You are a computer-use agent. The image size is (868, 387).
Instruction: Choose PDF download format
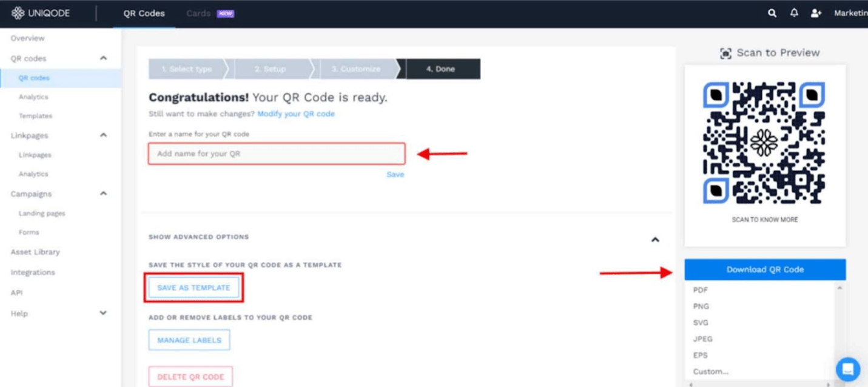click(701, 291)
